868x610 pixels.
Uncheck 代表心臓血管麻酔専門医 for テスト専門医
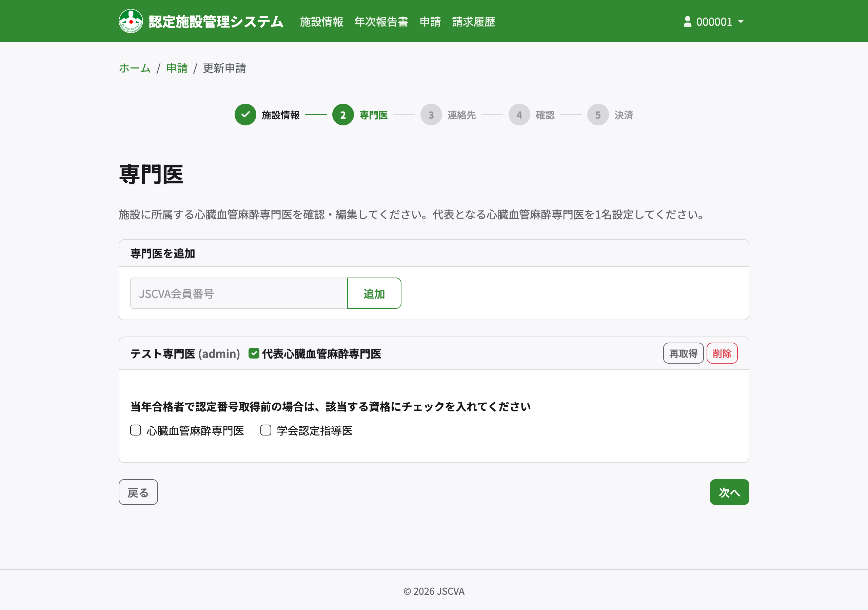point(254,354)
